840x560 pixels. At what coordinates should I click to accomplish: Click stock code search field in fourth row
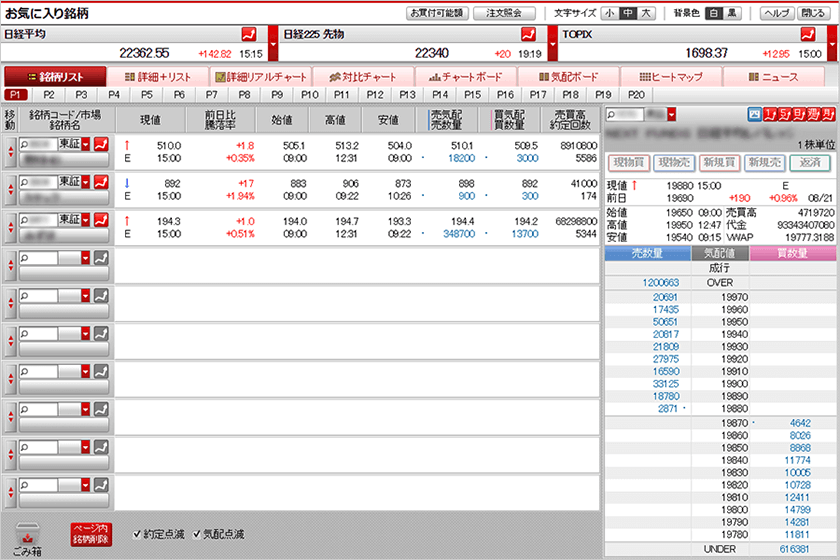click(x=39, y=257)
